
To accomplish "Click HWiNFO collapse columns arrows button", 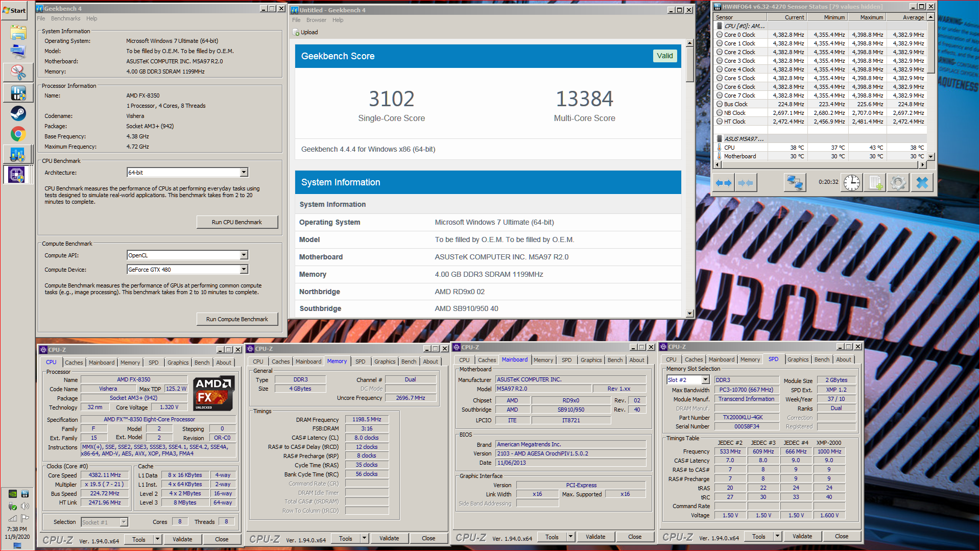I will [746, 183].
